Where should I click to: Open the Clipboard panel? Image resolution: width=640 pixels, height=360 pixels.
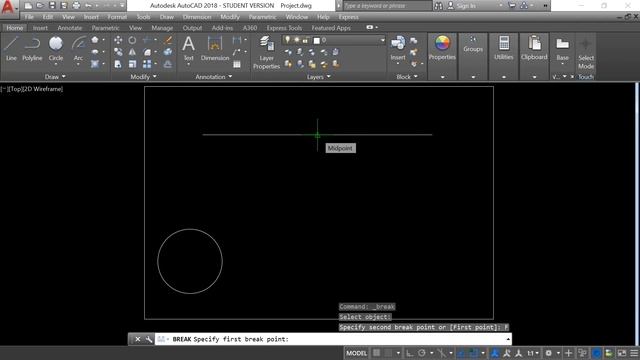(x=534, y=47)
